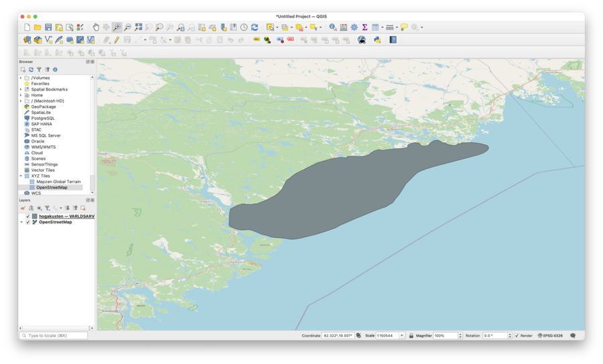Viewport: 603px width, 364px height.
Task: Click the Zoom Out magnifier tool
Action: (x=127, y=27)
